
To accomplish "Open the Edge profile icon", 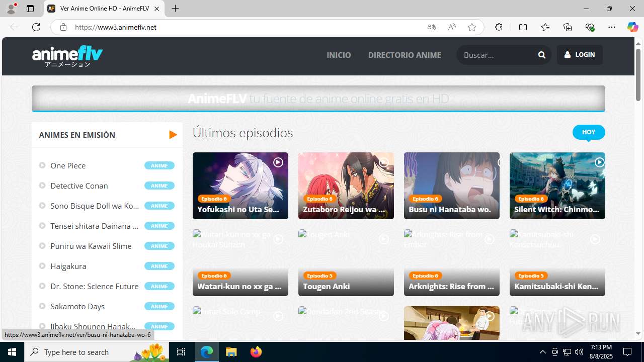I will [x=11, y=9].
